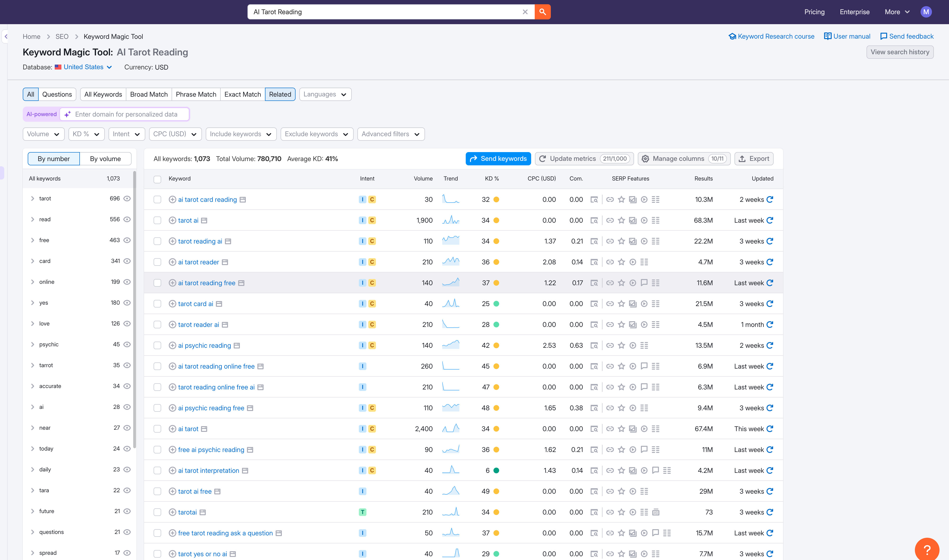Open the Volume filter dropdown

(x=43, y=134)
